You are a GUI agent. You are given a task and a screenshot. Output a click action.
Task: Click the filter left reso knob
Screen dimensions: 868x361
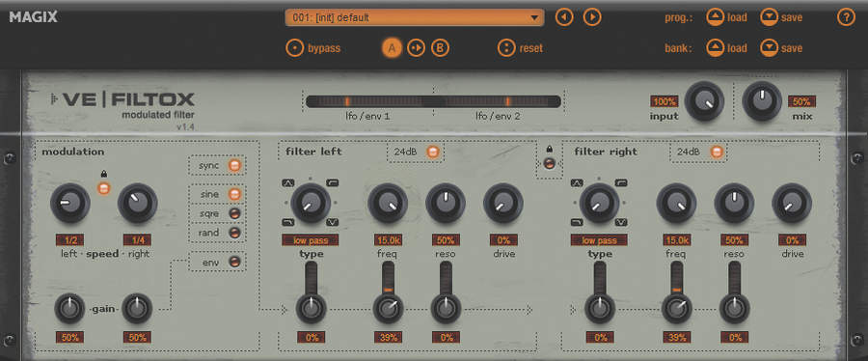point(445,204)
